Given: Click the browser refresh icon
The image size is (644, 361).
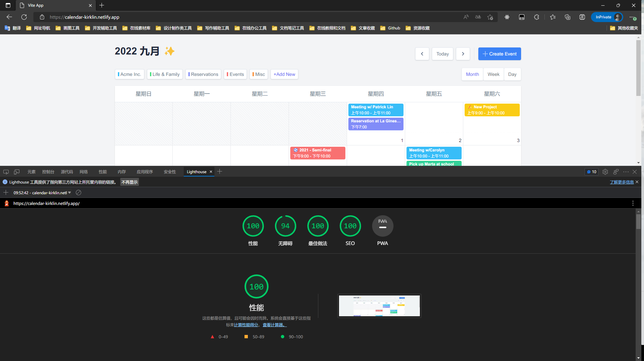Looking at the screenshot, I should (x=24, y=17).
